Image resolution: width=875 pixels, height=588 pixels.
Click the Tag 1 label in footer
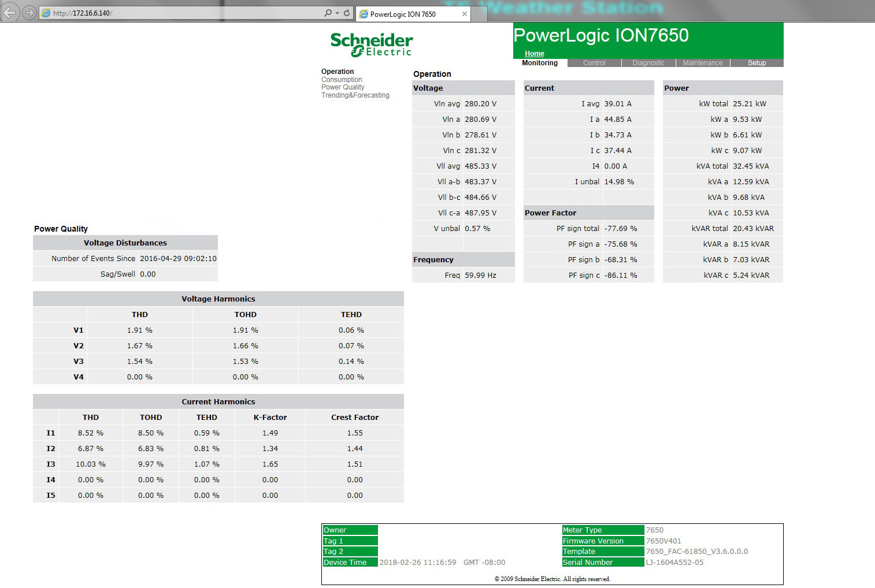click(x=350, y=541)
